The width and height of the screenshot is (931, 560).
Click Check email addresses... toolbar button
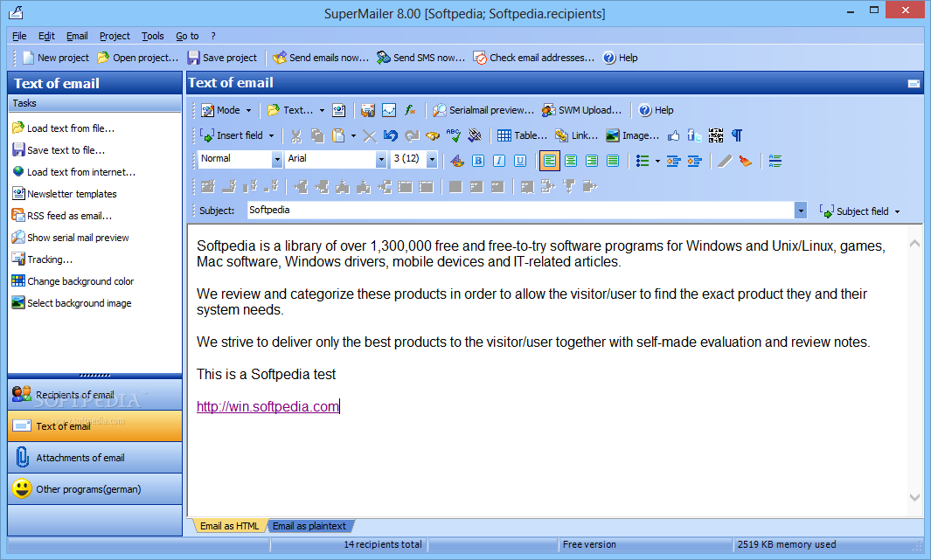click(x=534, y=59)
